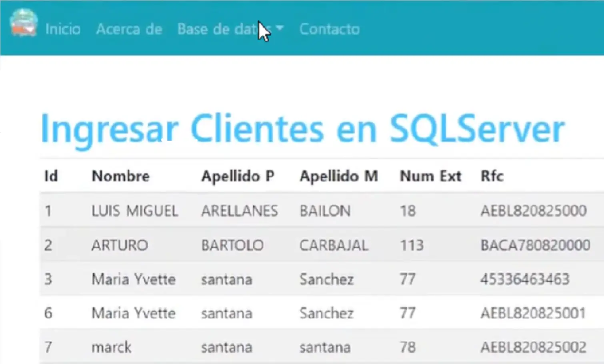This screenshot has height=364, width=604.
Task: Select the BAILON cell
Action: tap(325, 211)
